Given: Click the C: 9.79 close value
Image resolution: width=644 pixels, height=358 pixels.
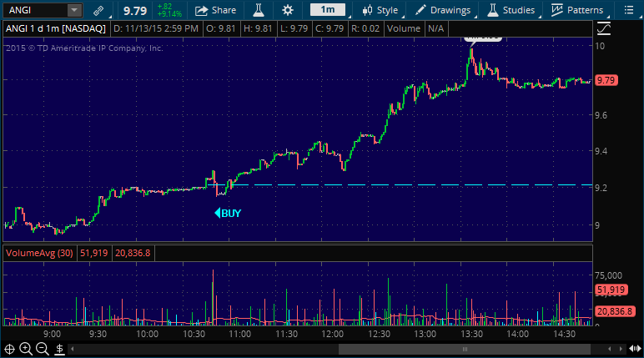Looking at the screenshot, I should click(330, 28).
